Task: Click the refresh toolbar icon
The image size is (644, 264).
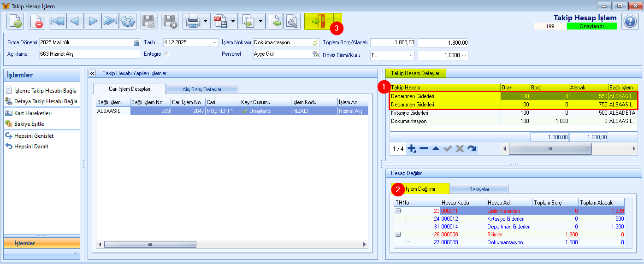Action: click(128, 21)
